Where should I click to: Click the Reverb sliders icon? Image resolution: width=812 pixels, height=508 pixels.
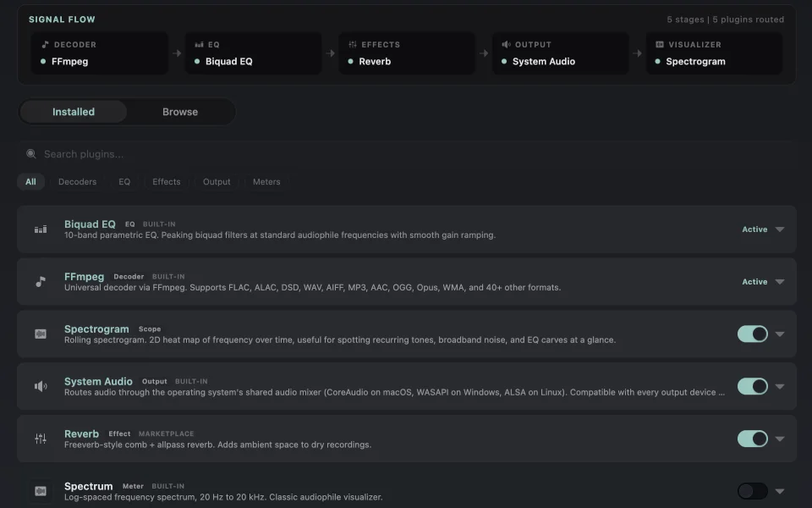click(41, 439)
